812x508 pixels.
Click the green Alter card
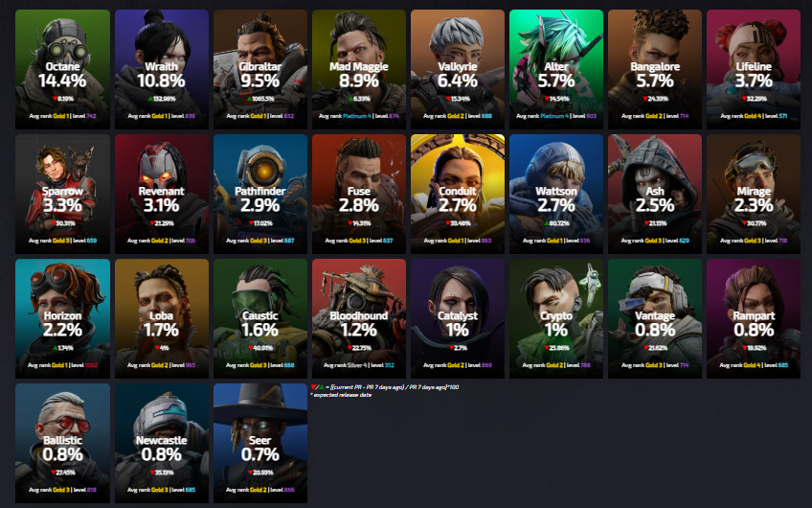(x=556, y=69)
